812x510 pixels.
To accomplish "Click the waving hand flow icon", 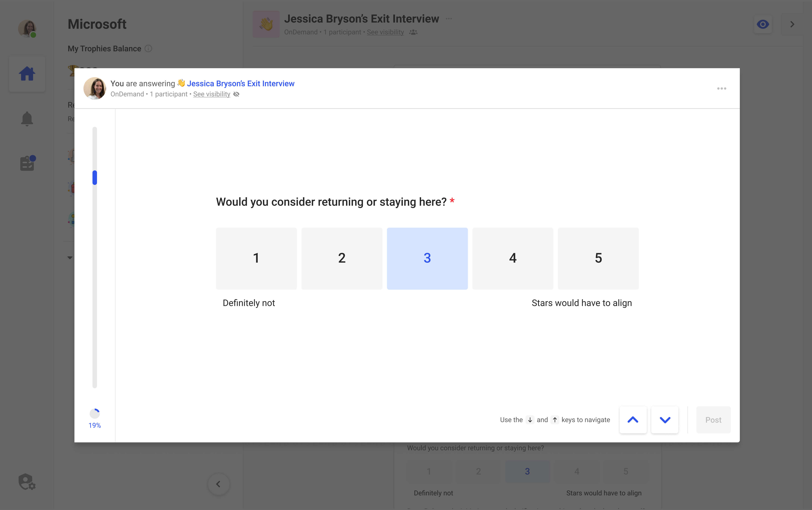I will coord(266,24).
